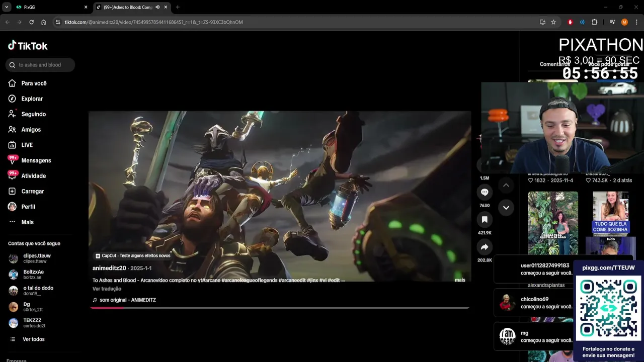Click Ver tradução link
The image size is (644, 362).
[107, 289]
